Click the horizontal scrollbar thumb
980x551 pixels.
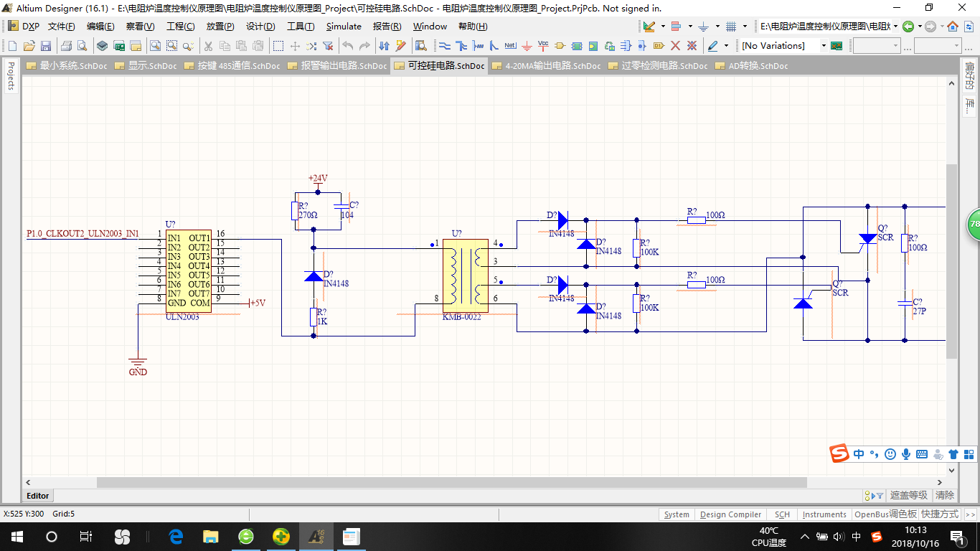pos(452,482)
